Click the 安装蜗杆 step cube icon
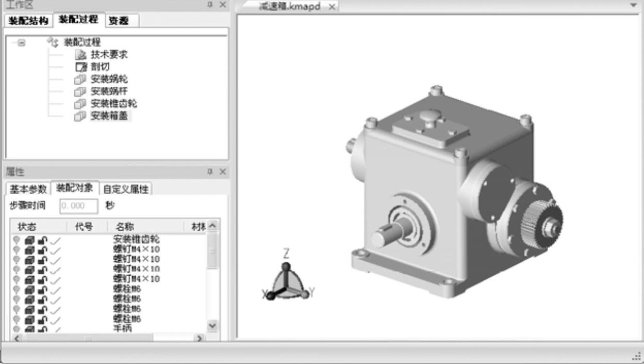Screen dimensions: 644x364 [x=79, y=92]
